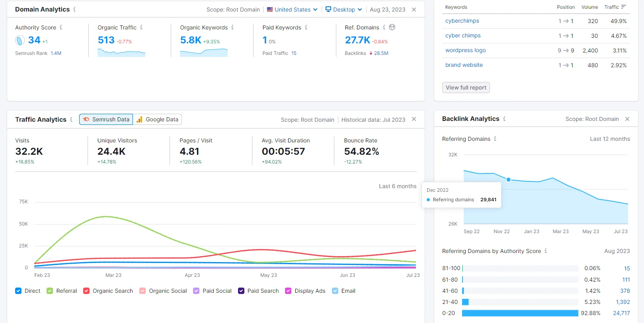
Task: Toggle the Display Ads checkbox
Action: (288, 291)
